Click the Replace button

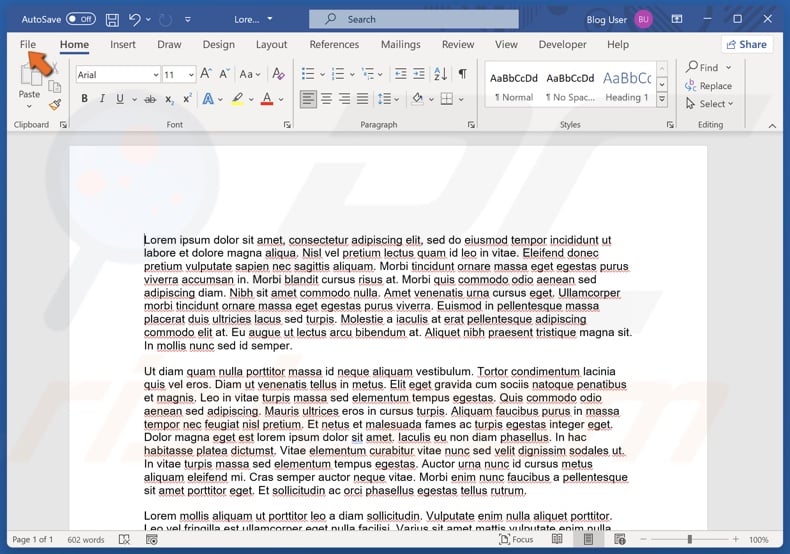(708, 86)
